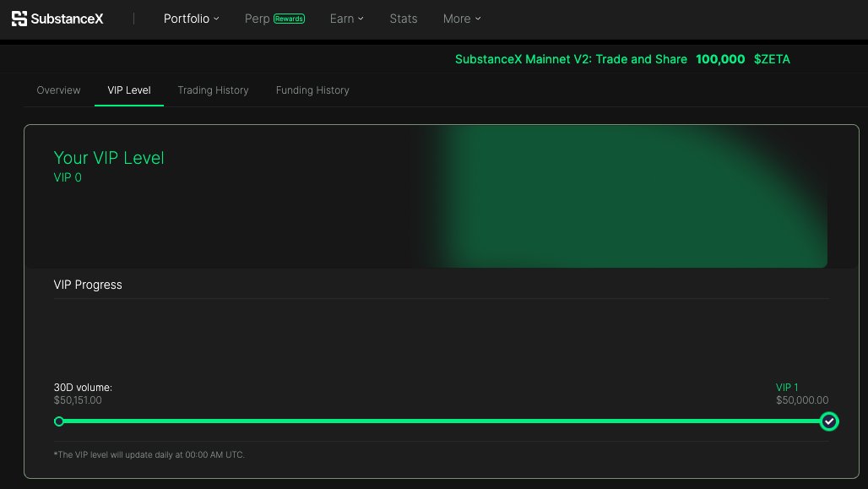The image size is (868, 489).
Task: Click the green VIP progress bar
Action: coord(442,421)
